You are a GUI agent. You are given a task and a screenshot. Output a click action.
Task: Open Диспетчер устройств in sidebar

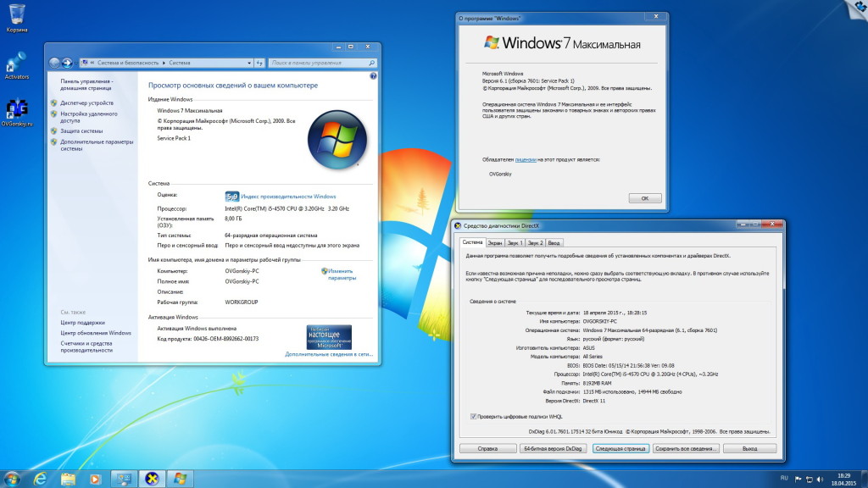(x=87, y=103)
